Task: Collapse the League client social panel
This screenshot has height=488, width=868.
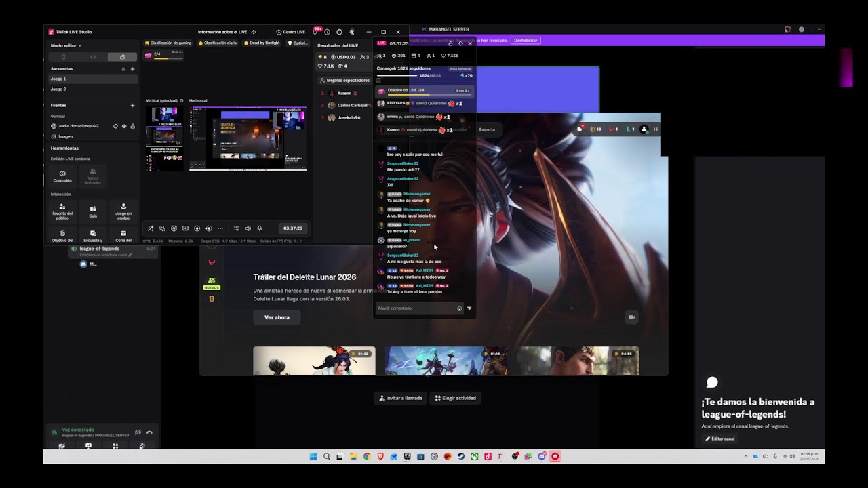Action: coord(655,129)
